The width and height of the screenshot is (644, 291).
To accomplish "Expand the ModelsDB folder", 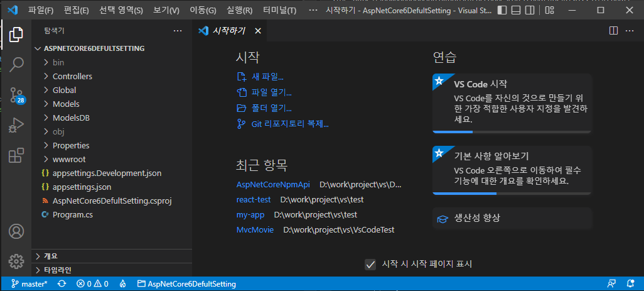I will [112, 118].
